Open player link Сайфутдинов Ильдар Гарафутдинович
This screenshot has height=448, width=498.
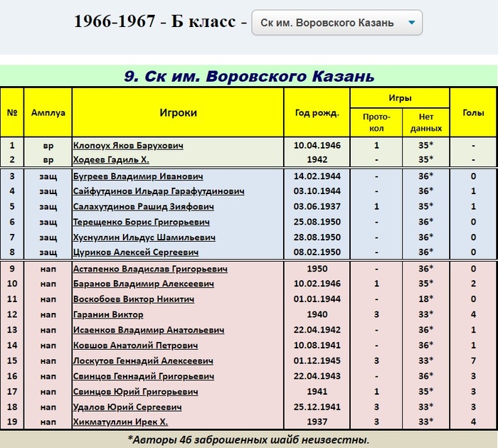159,191
